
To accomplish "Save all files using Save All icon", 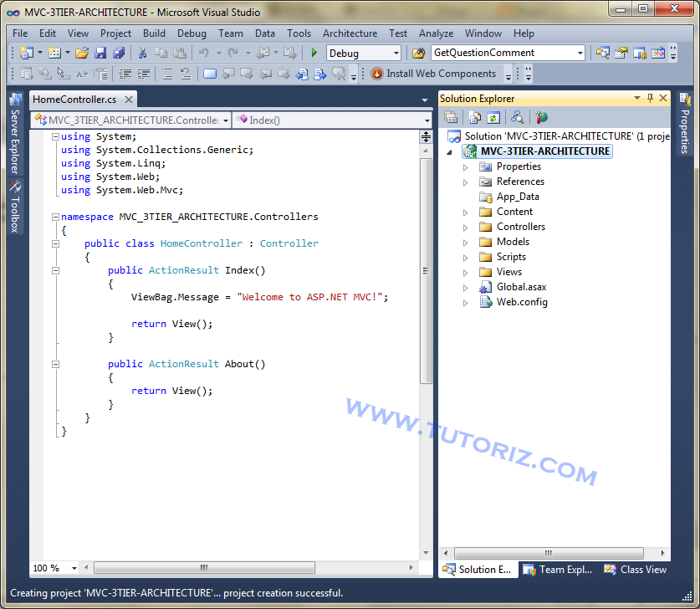I will coord(120,53).
